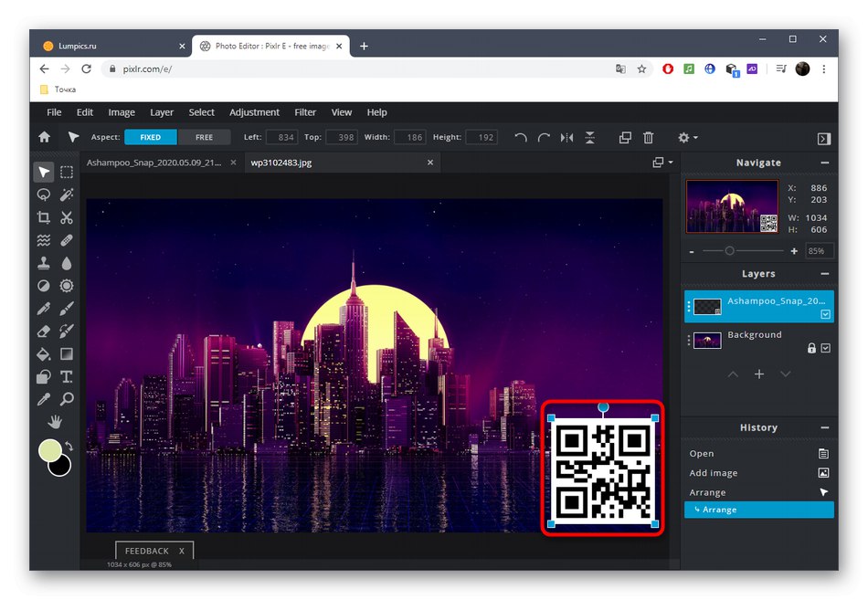The image size is (868, 600).
Task: Select the Liquify waves tool
Action: click(x=44, y=240)
